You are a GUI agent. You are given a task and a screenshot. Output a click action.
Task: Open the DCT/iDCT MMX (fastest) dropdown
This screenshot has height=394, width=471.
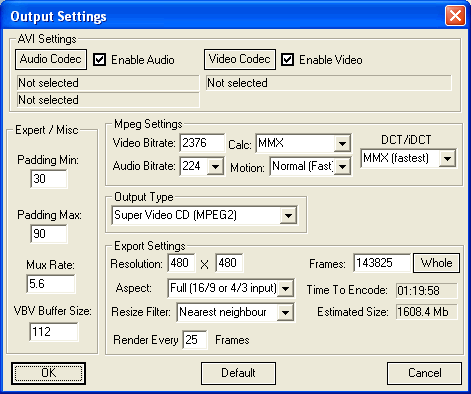click(x=447, y=158)
